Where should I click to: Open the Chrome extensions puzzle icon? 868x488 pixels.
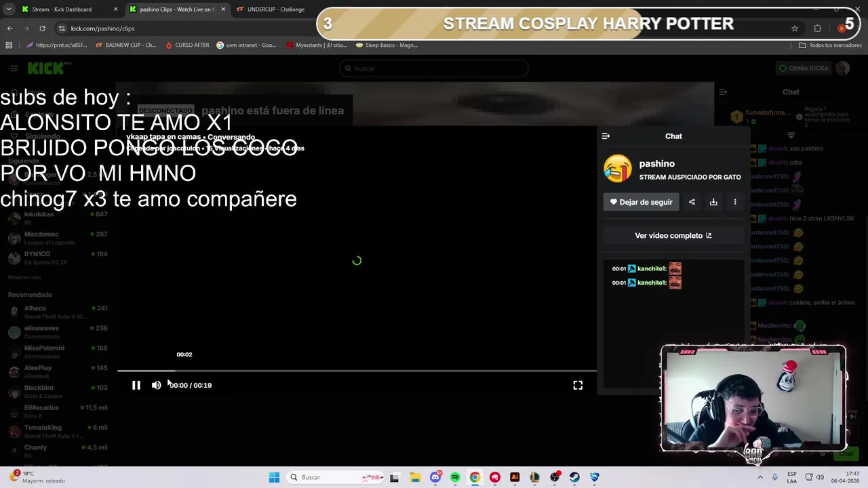coord(817,28)
